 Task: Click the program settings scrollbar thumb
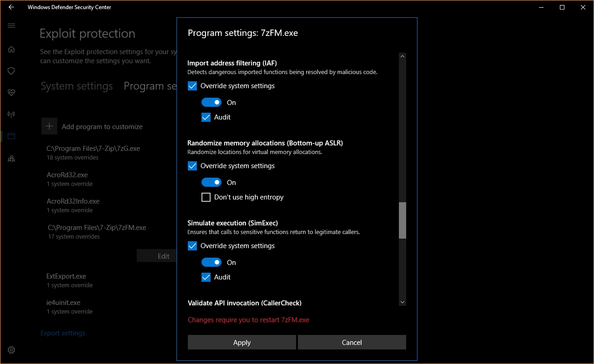pyautogui.click(x=402, y=220)
